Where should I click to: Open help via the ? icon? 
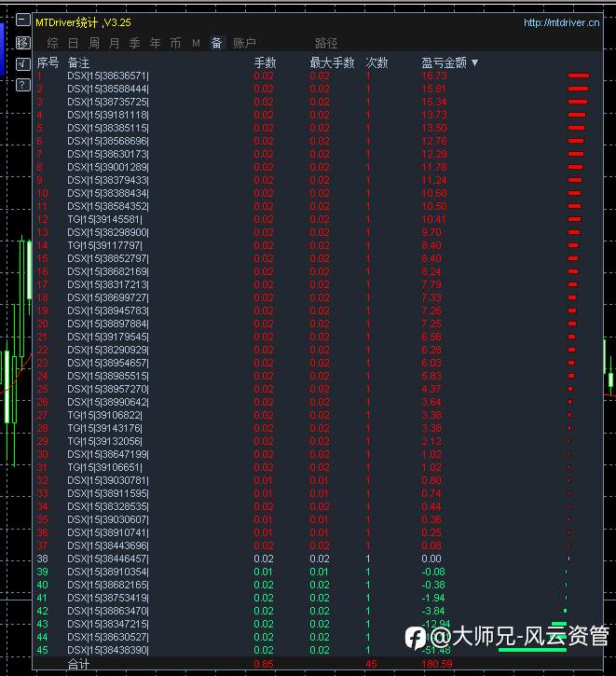(22, 85)
